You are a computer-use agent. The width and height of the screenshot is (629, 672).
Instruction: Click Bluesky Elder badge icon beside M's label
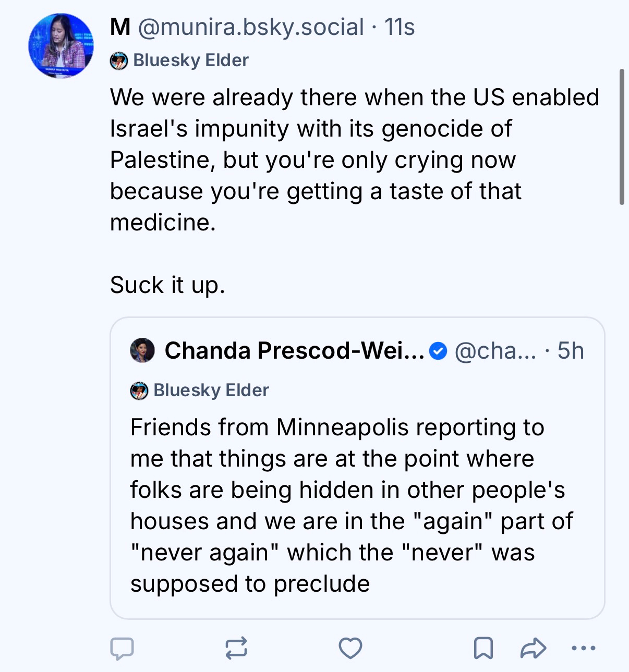point(119,61)
